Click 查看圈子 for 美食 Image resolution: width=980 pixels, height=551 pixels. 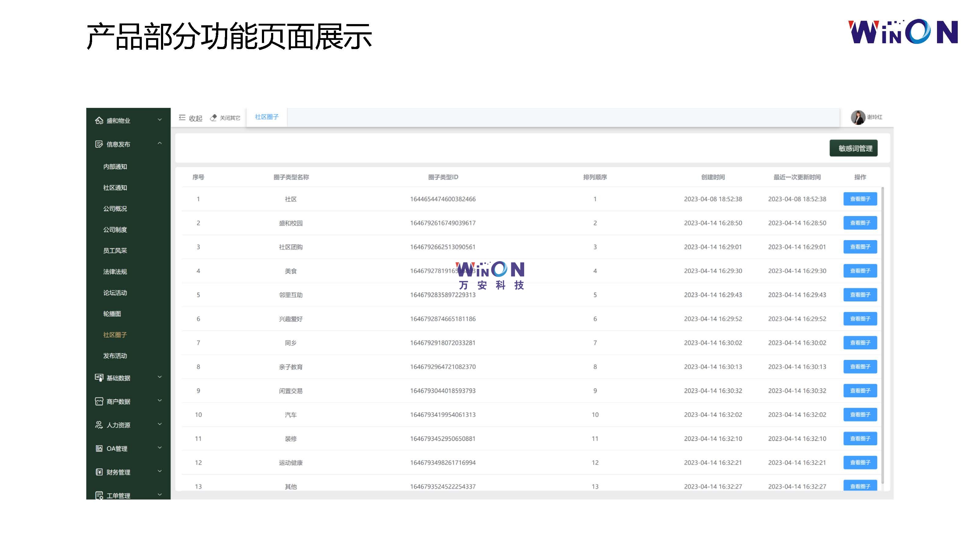(860, 271)
